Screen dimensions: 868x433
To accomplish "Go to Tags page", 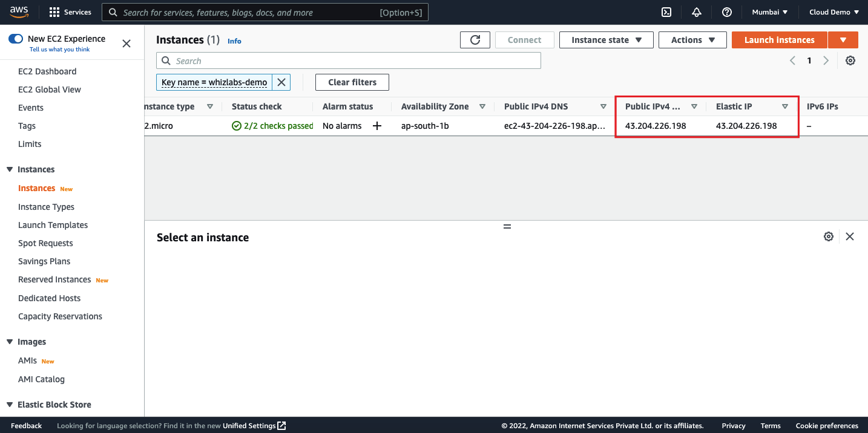I will (27, 126).
